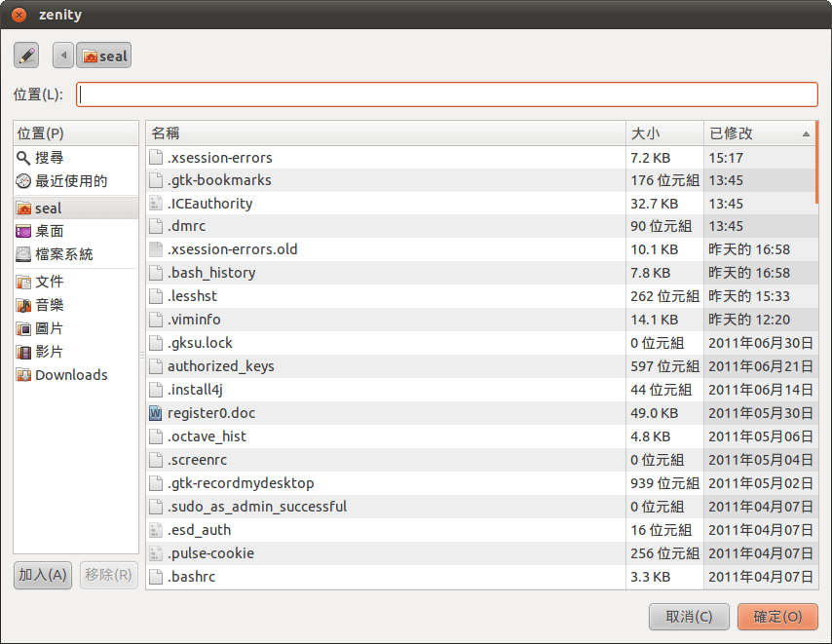The height and width of the screenshot is (644, 832).
Task: Open File System (檔案系統) in sidebar
Action: 63,254
